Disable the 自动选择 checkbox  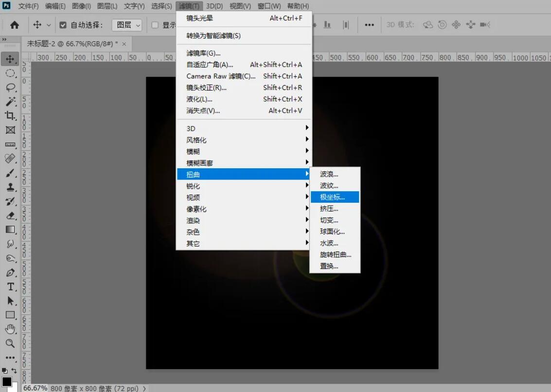click(63, 24)
